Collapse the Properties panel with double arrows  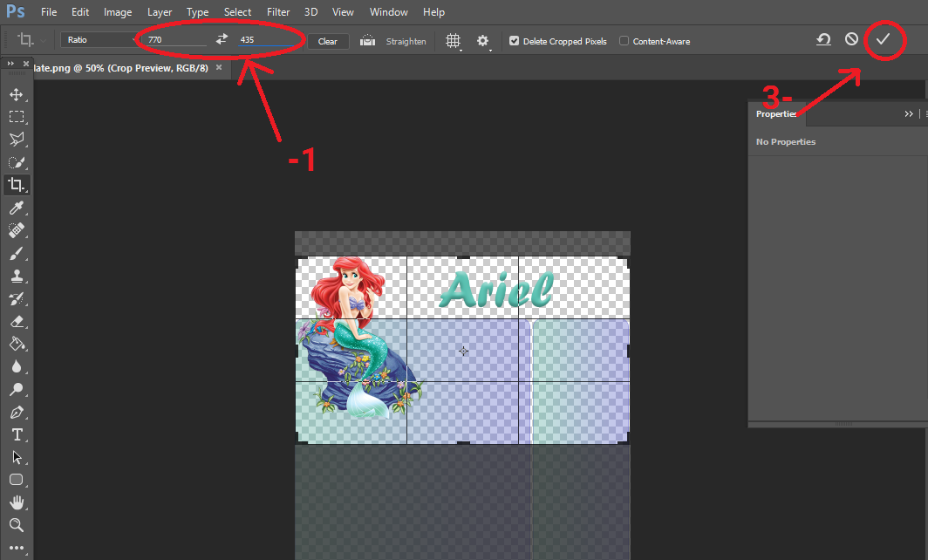tap(909, 113)
